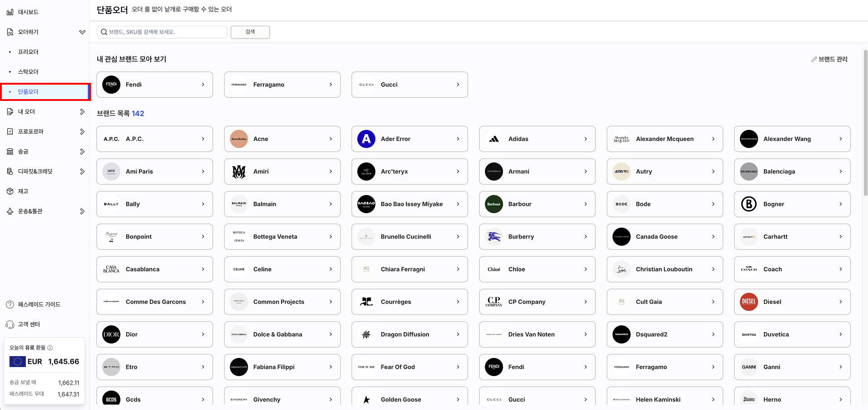This screenshot has width=868, height=410.
Task: Click the info icon beside today's euro rate
Action: (50, 348)
